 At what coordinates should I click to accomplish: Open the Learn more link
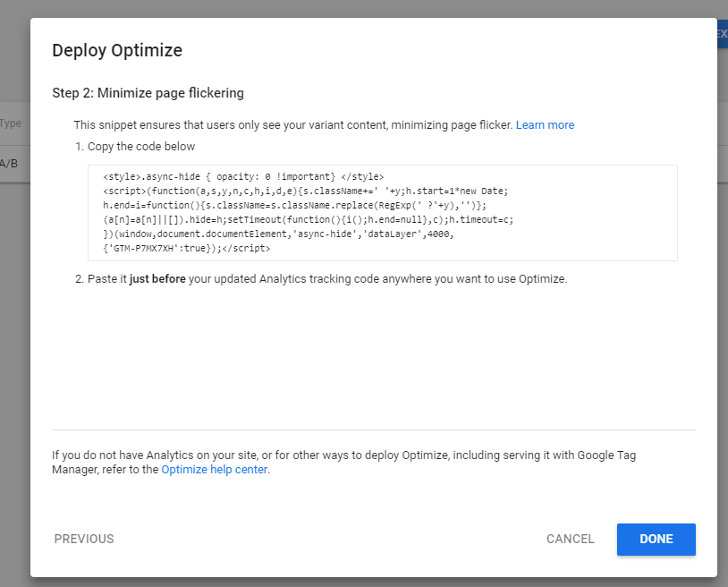(545, 124)
